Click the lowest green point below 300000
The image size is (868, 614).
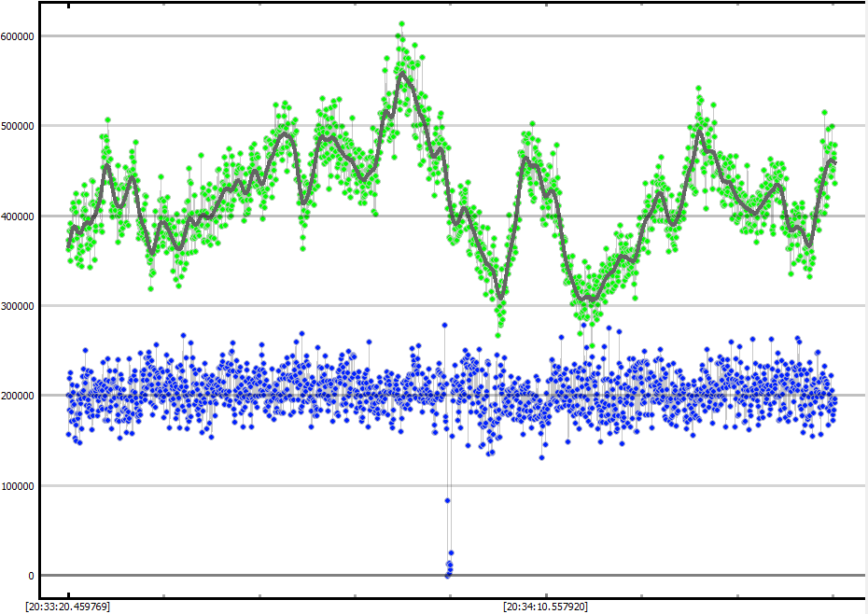click(498, 335)
